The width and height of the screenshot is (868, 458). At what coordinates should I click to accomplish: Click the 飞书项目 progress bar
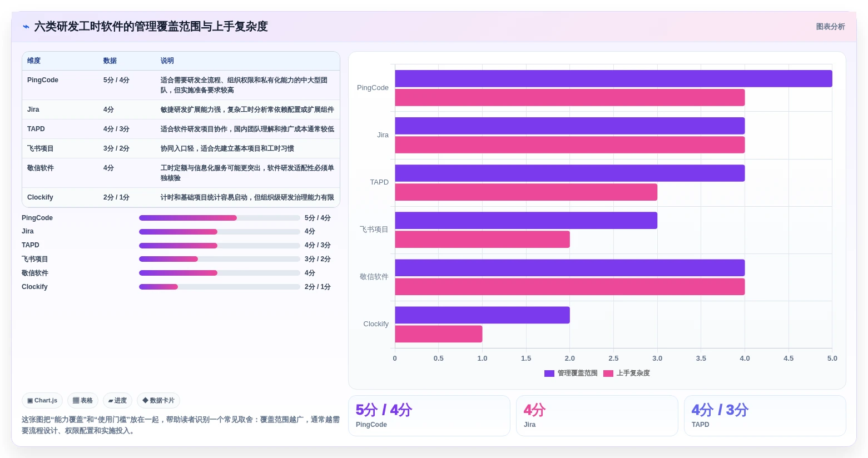coord(220,259)
